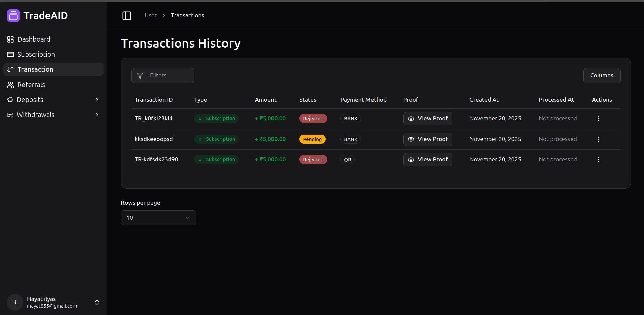Click the Status column header
Screen dimensions: 644x315
[308, 100]
